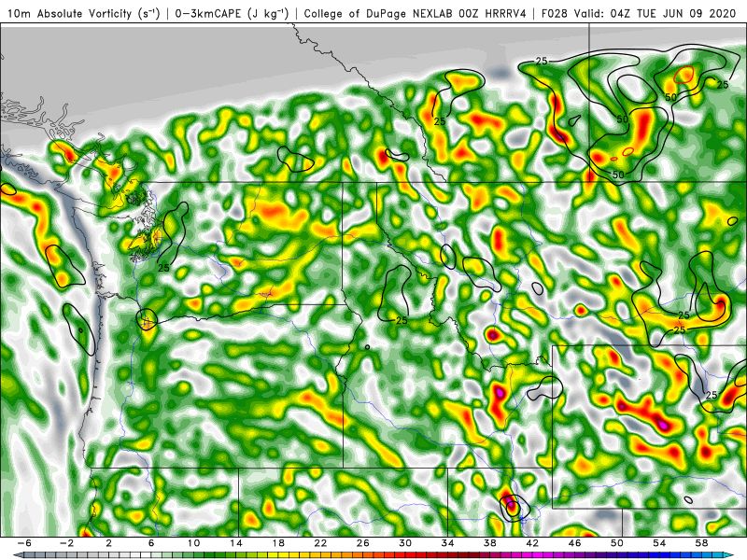The width and height of the screenshot is (747, 560).
Task: Click the '14' colorbar tick label
Action: click(x=236, y=543)
